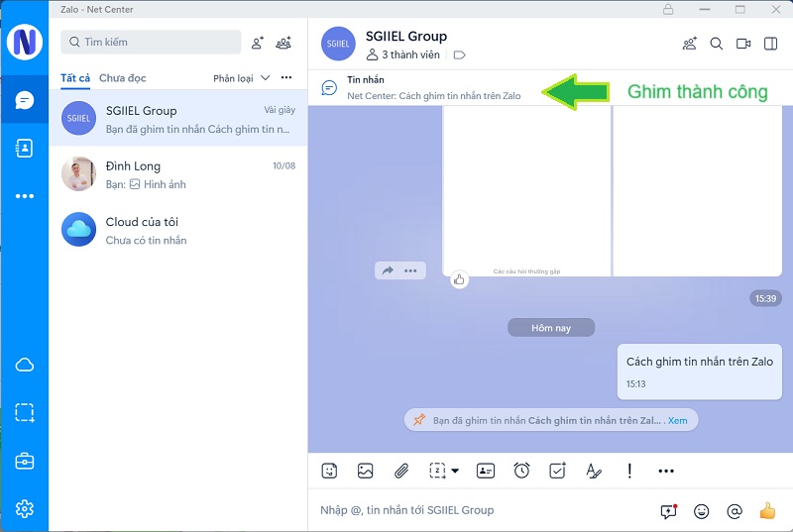Open conversation list three-dots menu
The width and height of the screenshot is (793, 532).
[286, 77]
